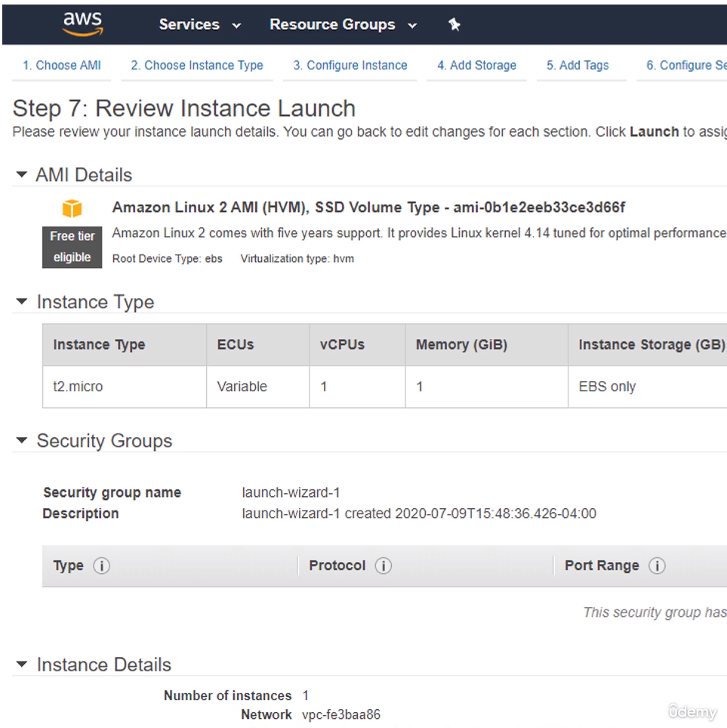Open the Services dropdown menu
This screenshot has height=728, width=727.
(199, 25)
